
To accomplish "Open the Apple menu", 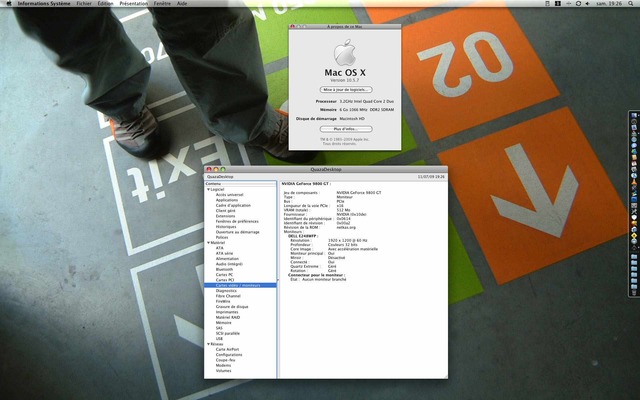I will point(9,3).
